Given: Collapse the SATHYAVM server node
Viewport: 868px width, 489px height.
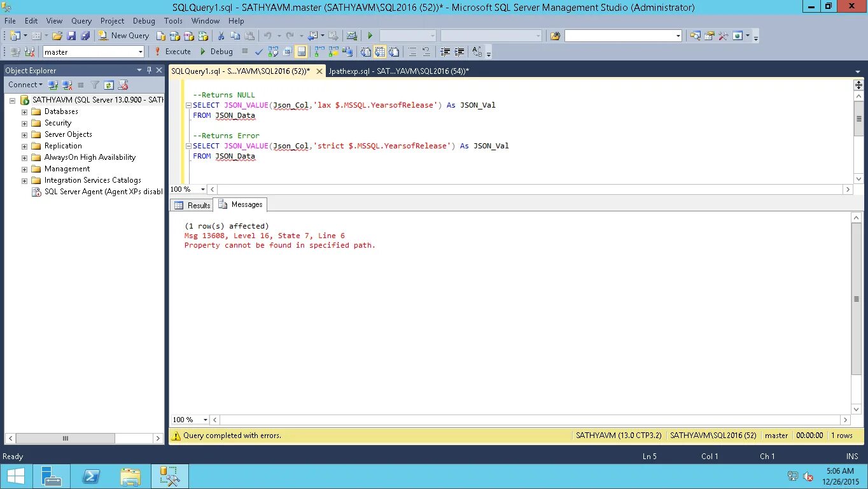Looking at the screenshot, I should click(12, 101).
